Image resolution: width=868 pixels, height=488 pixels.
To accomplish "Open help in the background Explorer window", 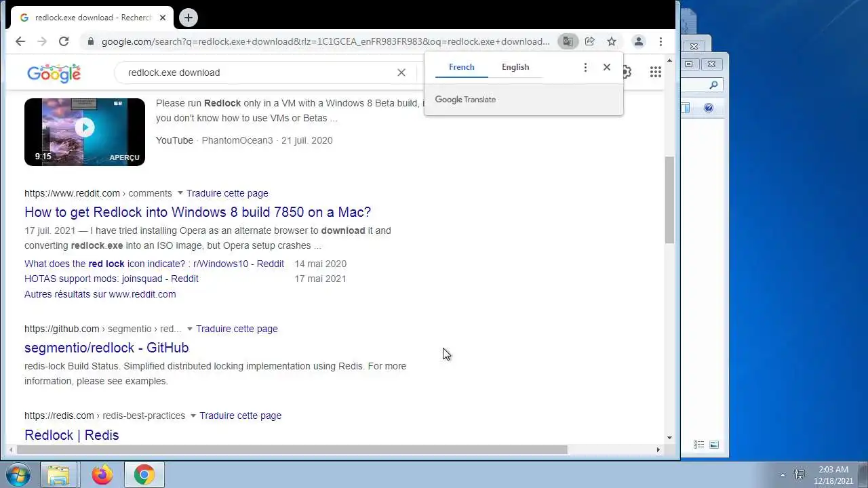I will click(709, 108).
